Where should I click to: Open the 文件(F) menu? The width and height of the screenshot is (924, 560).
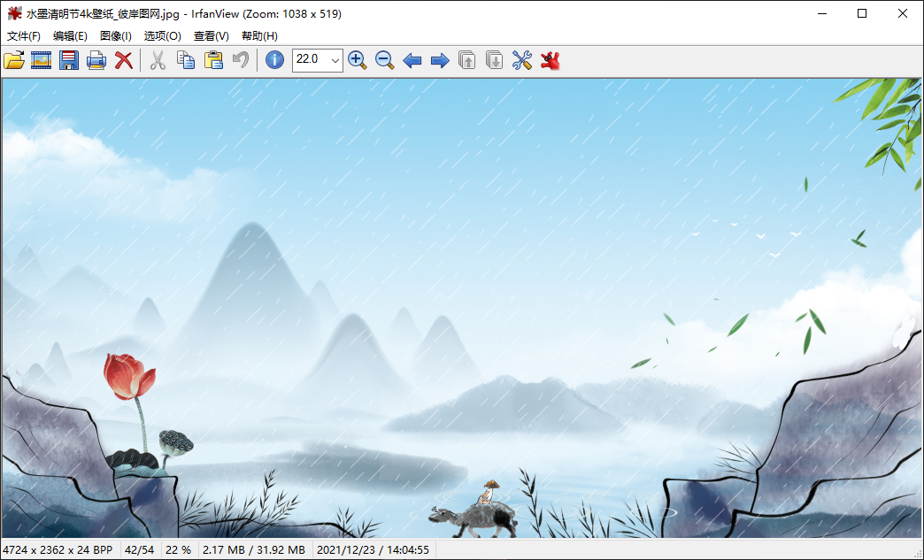24,36
